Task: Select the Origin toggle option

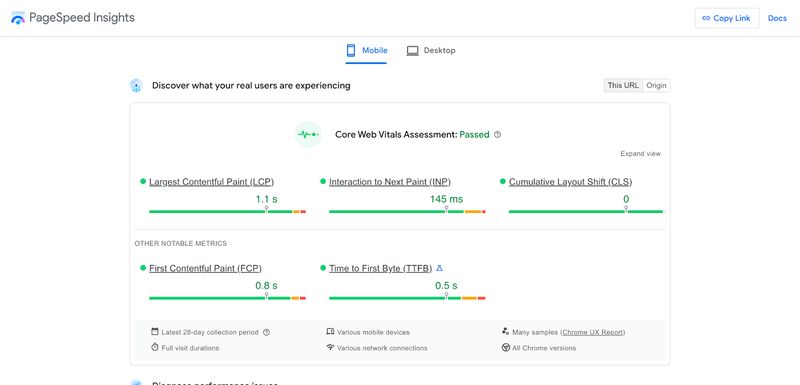Action: point(656,85)
